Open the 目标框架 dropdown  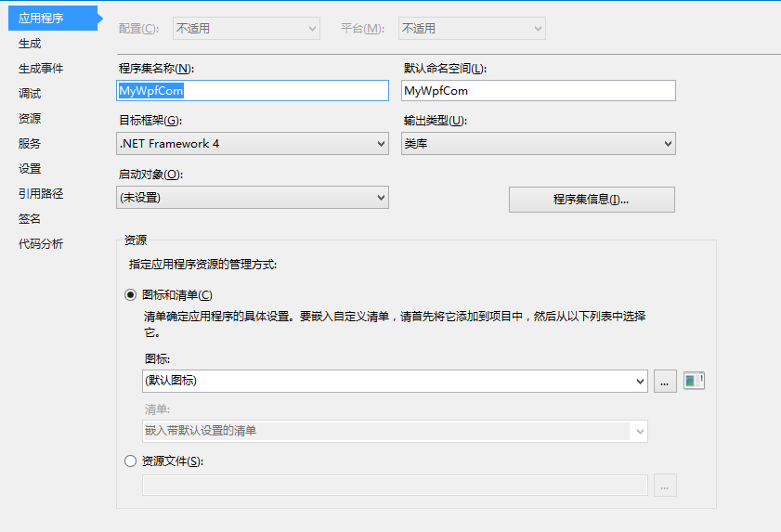point(252,144)
